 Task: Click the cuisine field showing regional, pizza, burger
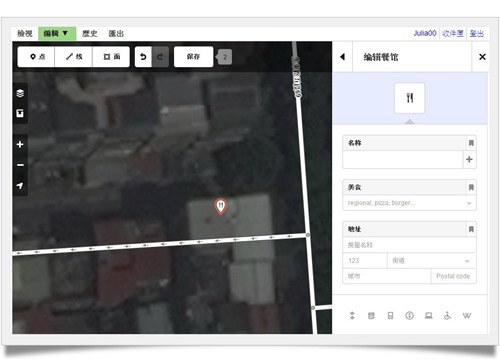[x=409, y=203]
